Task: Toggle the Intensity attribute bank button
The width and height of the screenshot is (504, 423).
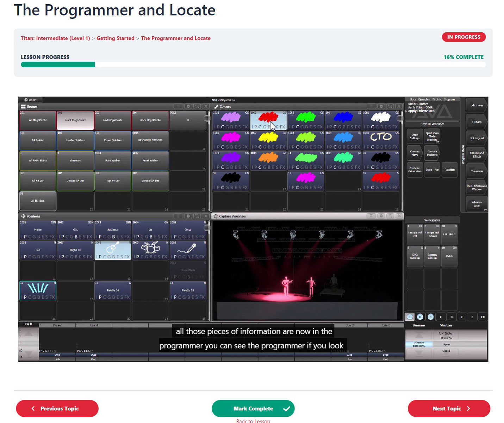Action: click(410, 317)
